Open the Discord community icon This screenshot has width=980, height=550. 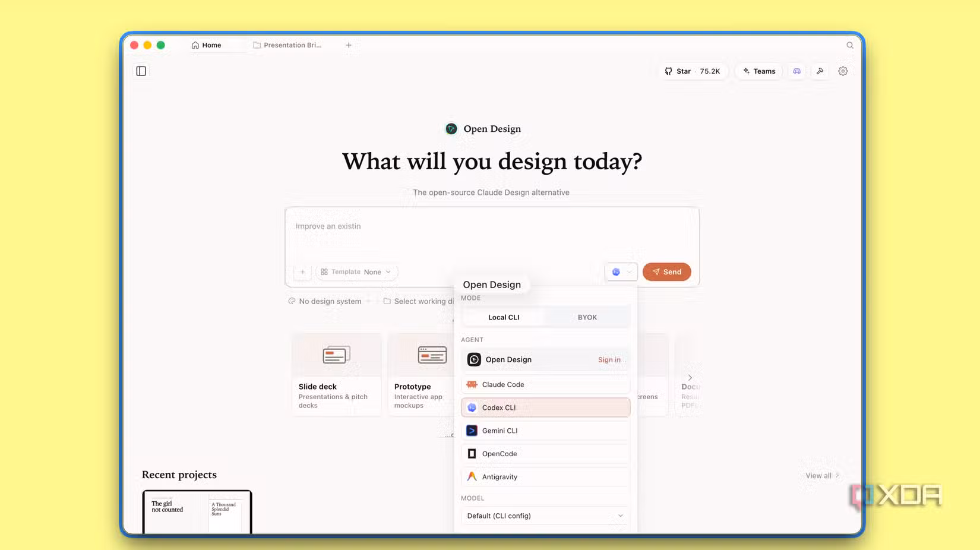point(797,71)
